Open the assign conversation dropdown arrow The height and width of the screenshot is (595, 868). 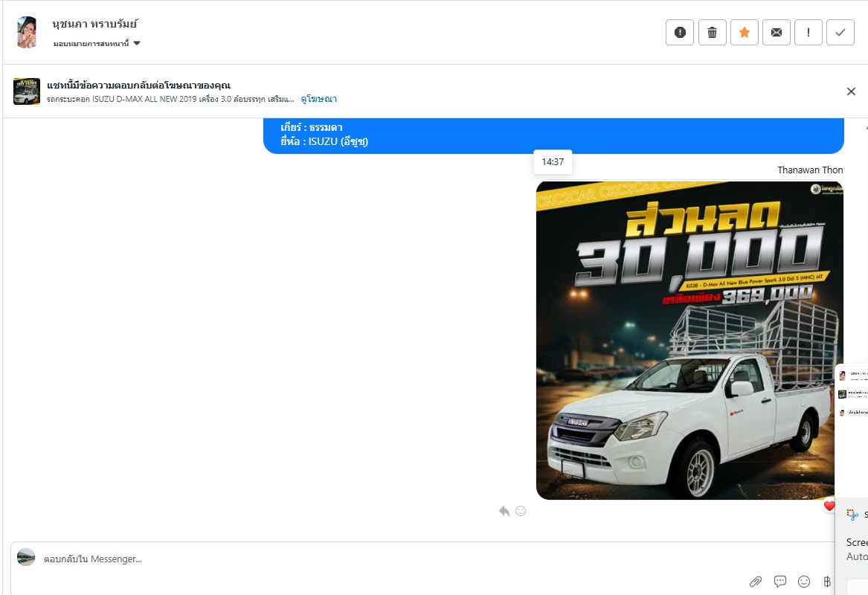coord(137,43)
